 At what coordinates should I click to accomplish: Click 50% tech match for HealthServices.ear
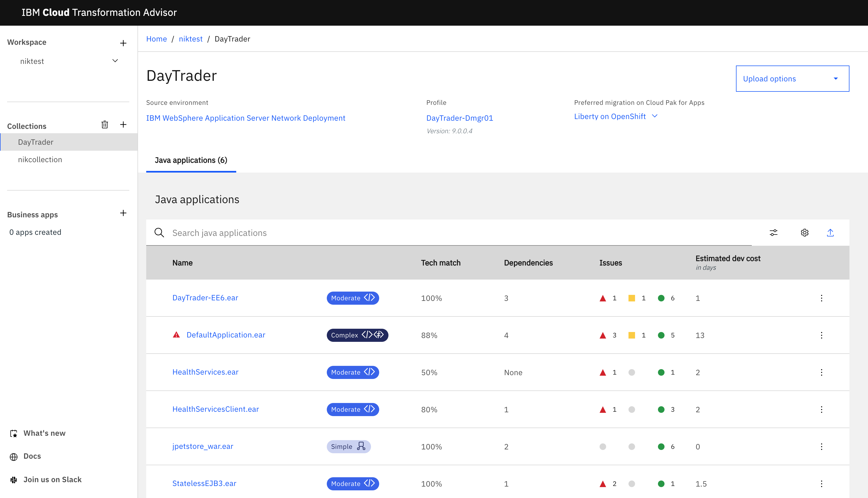pyautogui.click(x=429, y=372)
